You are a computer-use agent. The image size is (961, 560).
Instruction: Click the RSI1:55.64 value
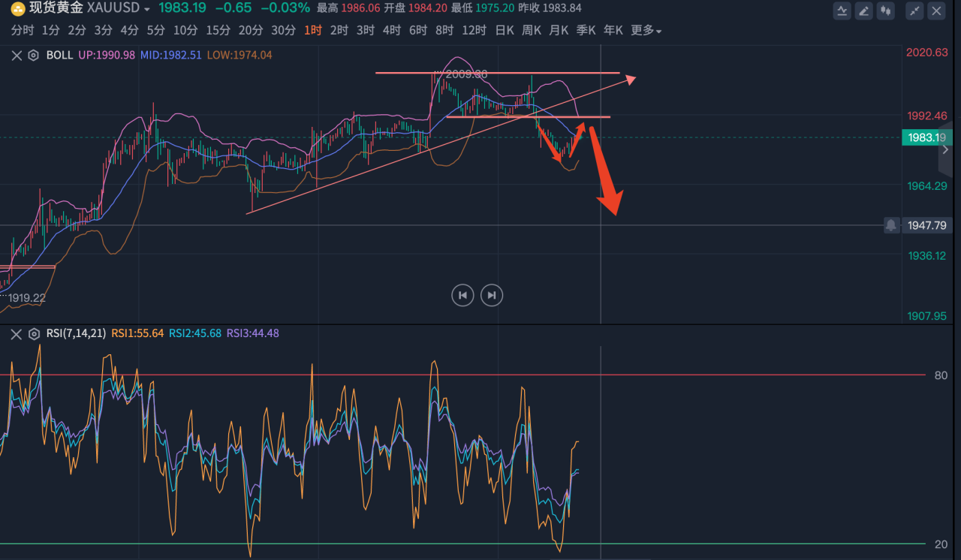pyautogui.click(x=137, y=334)
